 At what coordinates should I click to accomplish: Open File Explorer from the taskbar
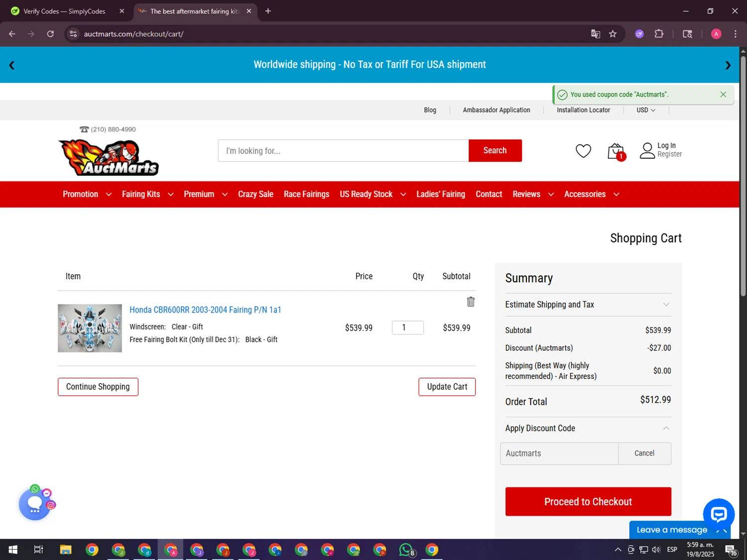click(x=66, y=550)
